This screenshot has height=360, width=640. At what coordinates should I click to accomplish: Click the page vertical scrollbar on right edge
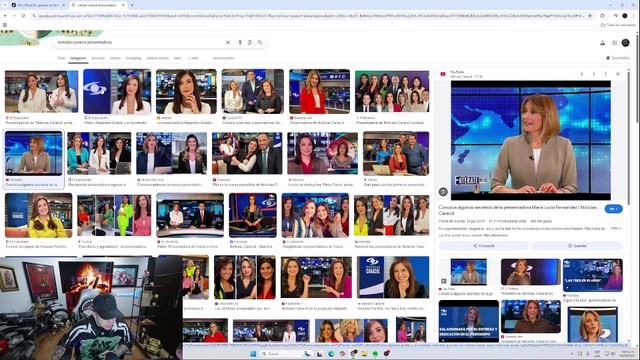coord(638,78)
